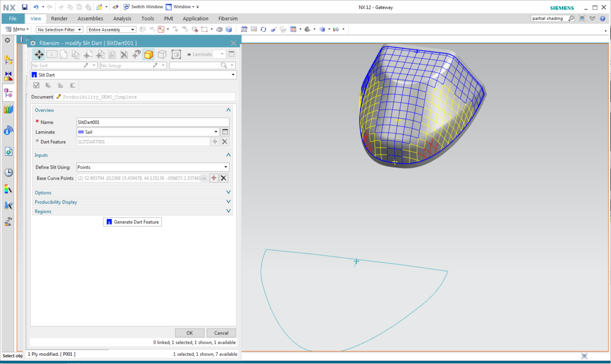
Task: Open the Fibersim tab
Action: (x=228, y=18)
